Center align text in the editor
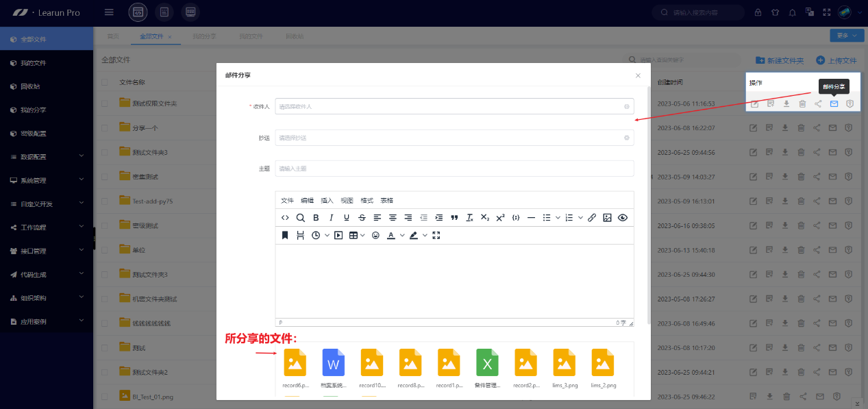This screenshot has width=868, height=409. (x=393, y=218)
